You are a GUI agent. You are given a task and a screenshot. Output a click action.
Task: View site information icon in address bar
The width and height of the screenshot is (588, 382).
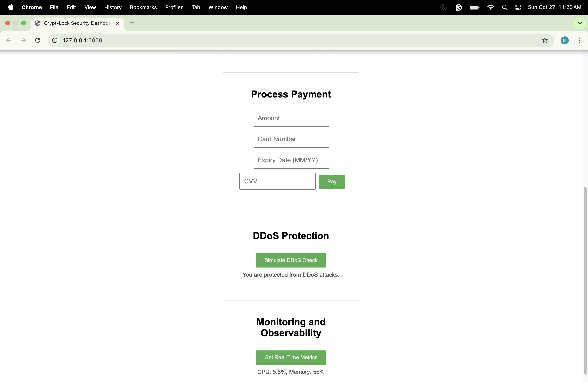click(55, 40)
